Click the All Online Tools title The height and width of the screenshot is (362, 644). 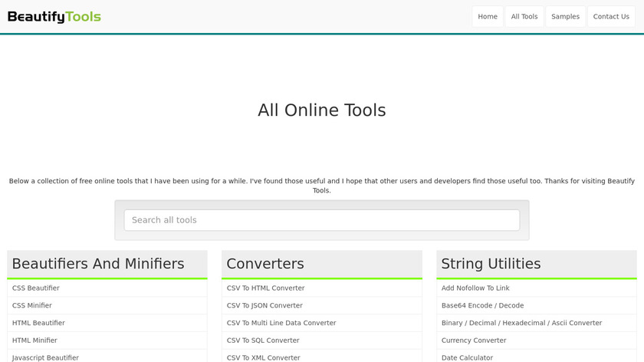pyautogui.click(x=321, y=110)
